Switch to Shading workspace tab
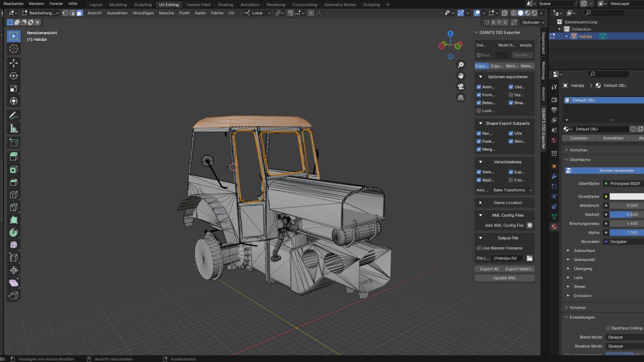The width and height of the screenshot is (644, 362). [x=225, y=5]
